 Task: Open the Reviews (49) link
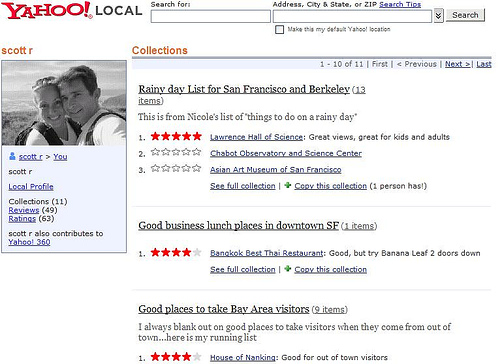pos(24,210)
